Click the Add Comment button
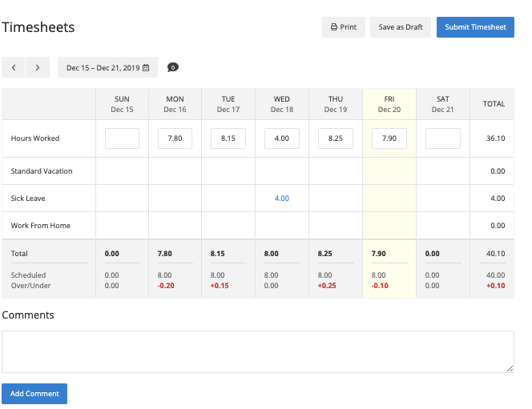The width and height of the screenshot is (532, 409). 34,394
